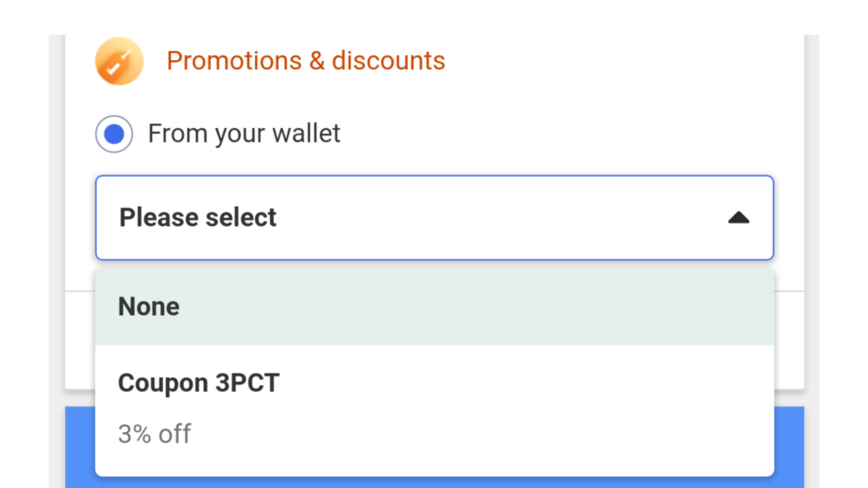Image resolution: width=868 pixels, height=488 pixels.
Task: Click the 'From your wallet' label text
Action: click(243, 134)
